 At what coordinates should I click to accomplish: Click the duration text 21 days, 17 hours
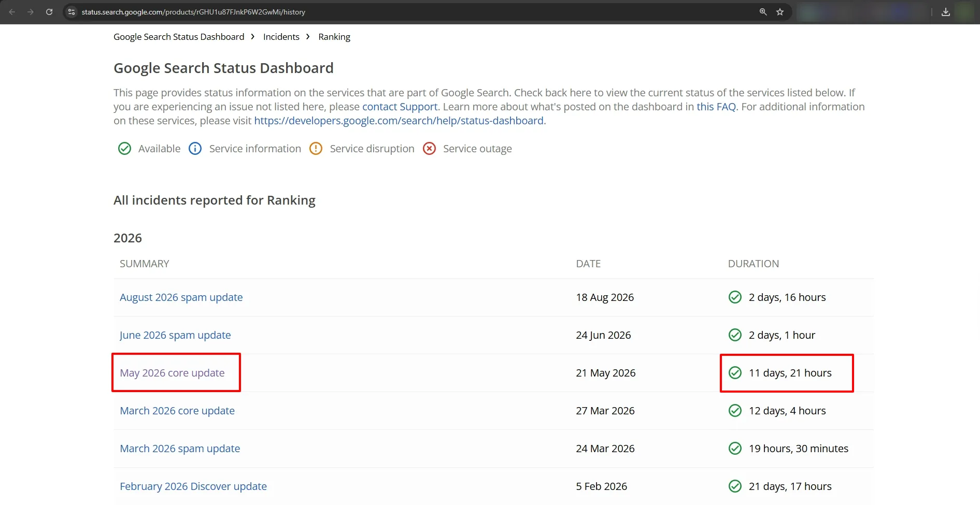click(790, 486)
